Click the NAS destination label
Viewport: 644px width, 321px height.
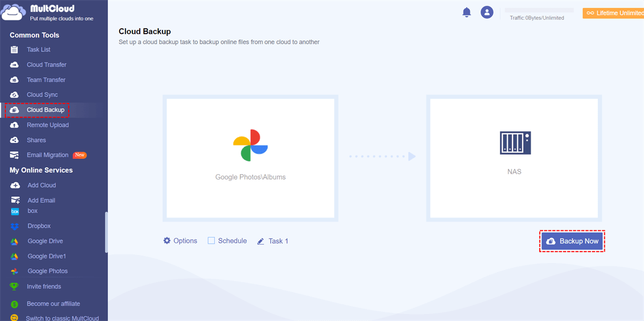pos(514,172)
